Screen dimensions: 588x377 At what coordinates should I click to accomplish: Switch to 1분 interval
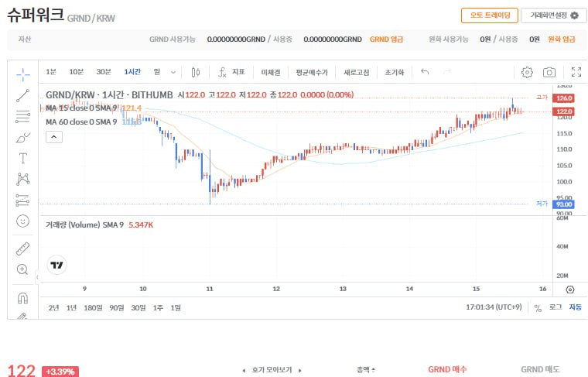click(51, 72)
